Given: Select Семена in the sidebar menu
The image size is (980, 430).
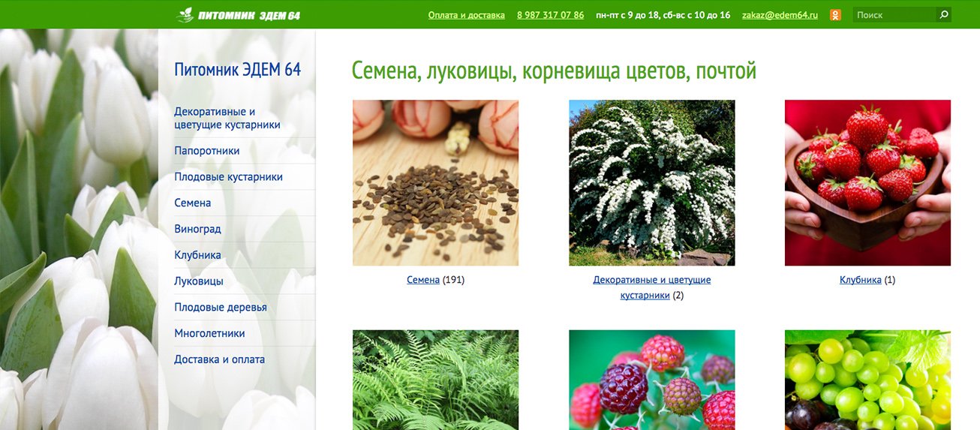Looking at the screenshot, I should (193, 203).
